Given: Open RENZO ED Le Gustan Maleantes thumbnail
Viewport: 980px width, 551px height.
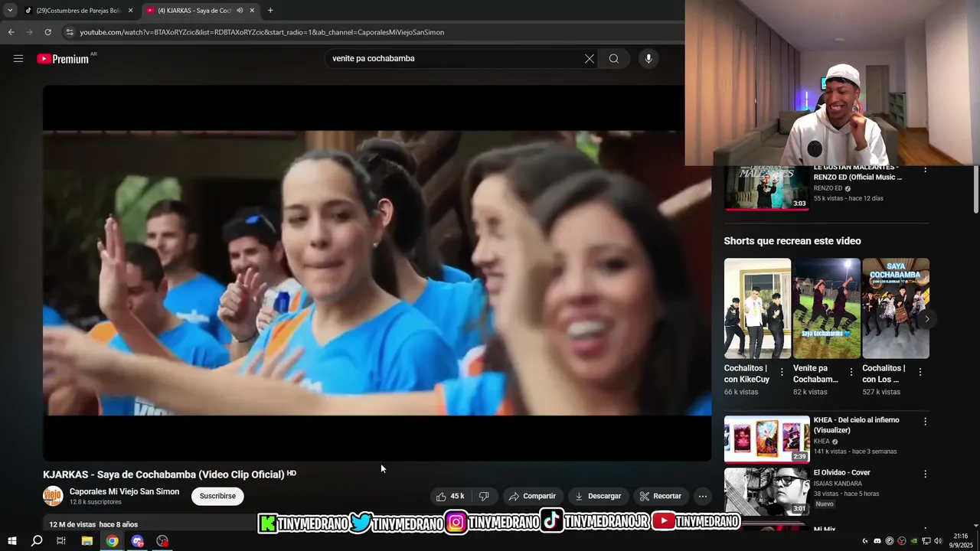Looking at the screenshot, I should [x=766, y=187].
